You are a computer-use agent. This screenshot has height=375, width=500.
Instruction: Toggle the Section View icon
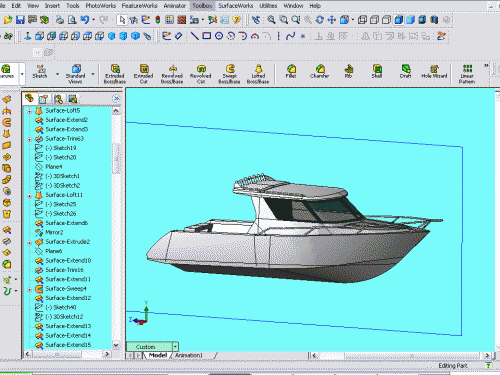(434, 20)
